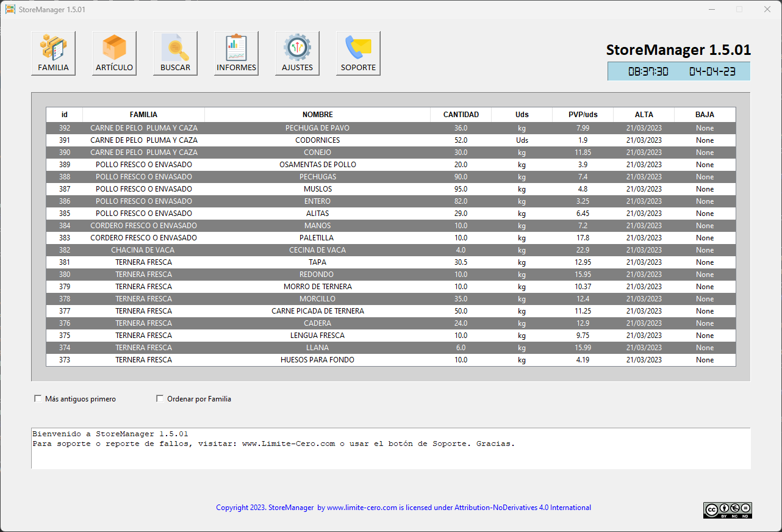Select the REDONDO row

[x=391, y=275]
